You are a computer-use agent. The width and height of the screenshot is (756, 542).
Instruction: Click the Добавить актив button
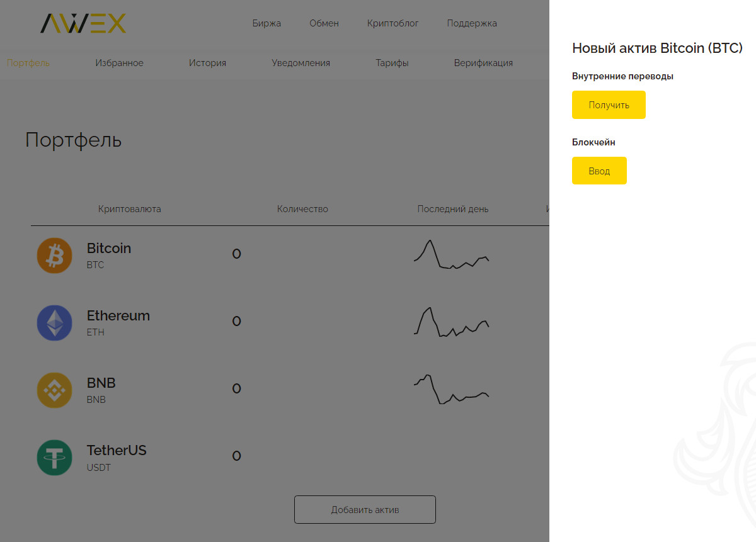coord(365,510)
